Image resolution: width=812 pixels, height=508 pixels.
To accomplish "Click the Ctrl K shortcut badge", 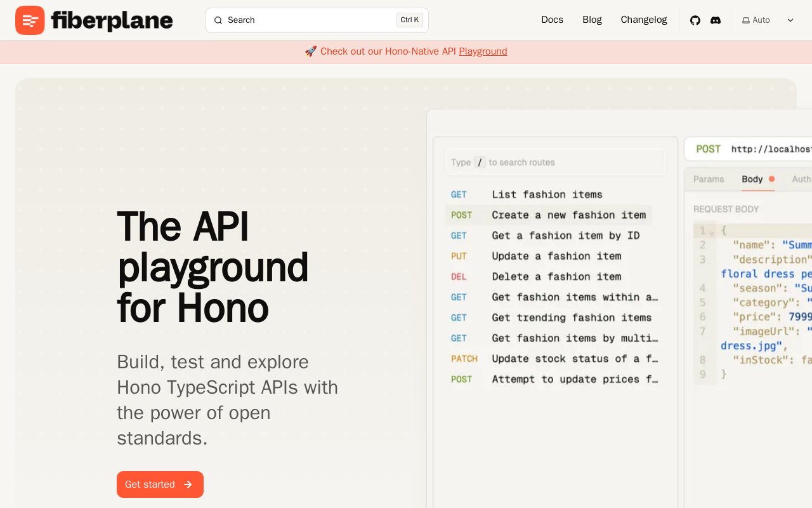I will [410, 20].
